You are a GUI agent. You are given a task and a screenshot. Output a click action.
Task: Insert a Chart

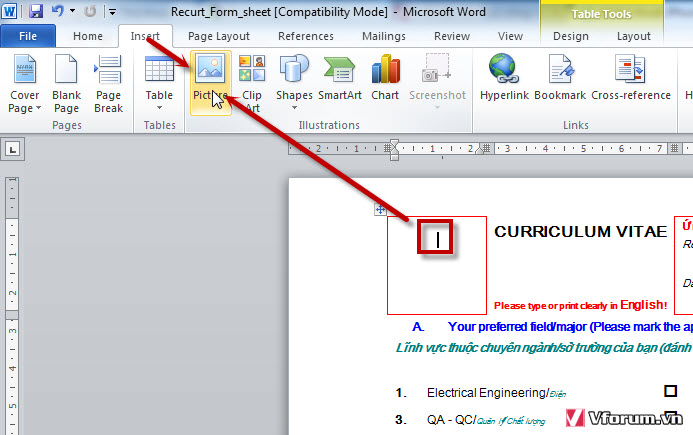[385, 77]
